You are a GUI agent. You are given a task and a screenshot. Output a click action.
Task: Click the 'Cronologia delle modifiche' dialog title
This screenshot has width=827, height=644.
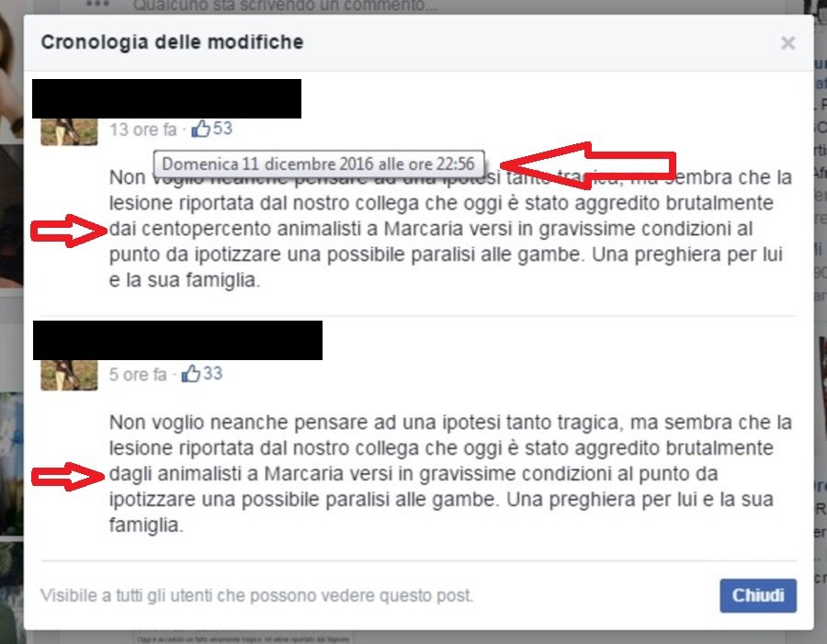[172, 42]
